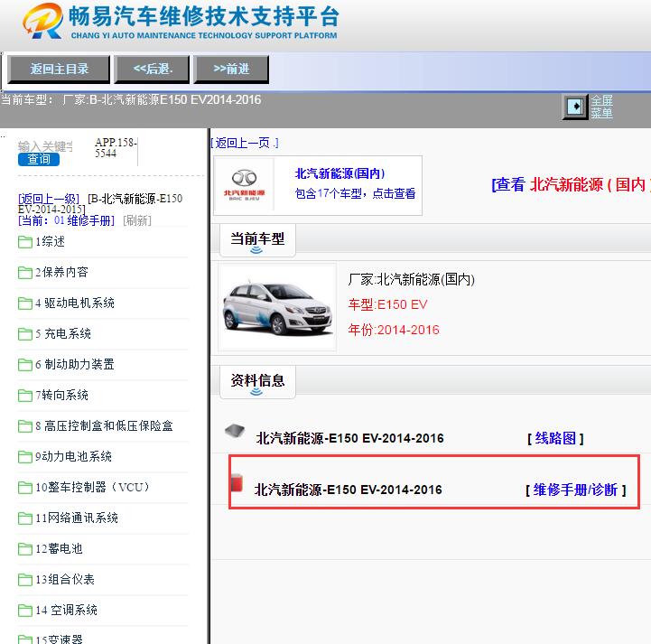Click the text 车型:E150 EV
Screen dimensions: 651x644
(387, 304)
